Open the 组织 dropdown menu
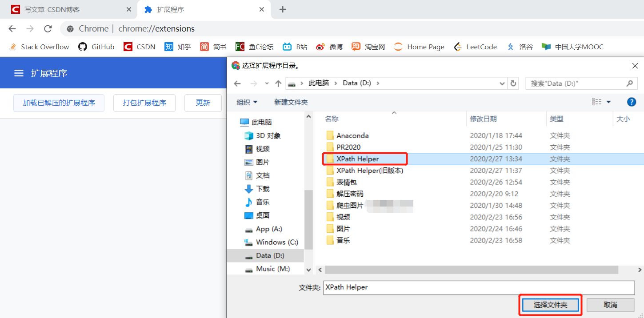This screenshot has width=644, height=318. [247, 102]
